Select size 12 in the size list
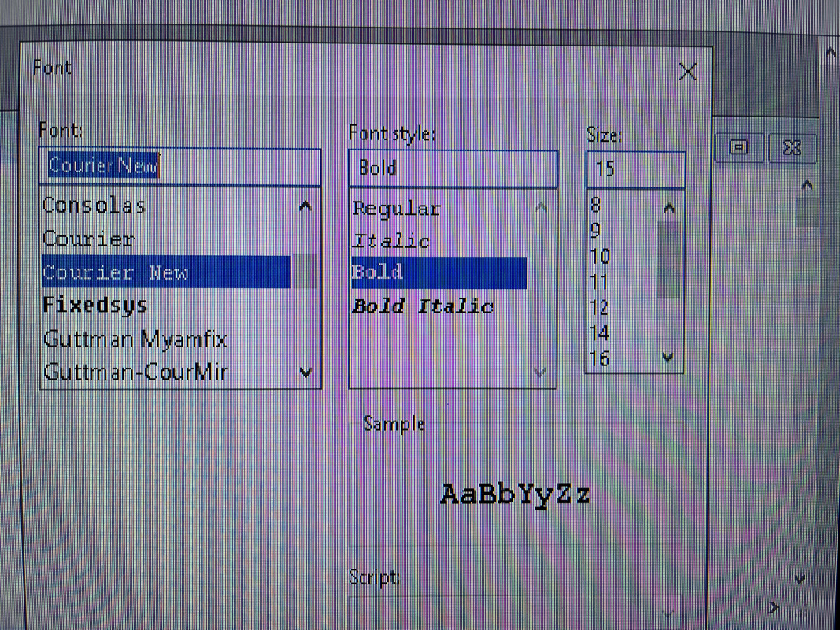The image size is (840, 630). tap(621, 307)
